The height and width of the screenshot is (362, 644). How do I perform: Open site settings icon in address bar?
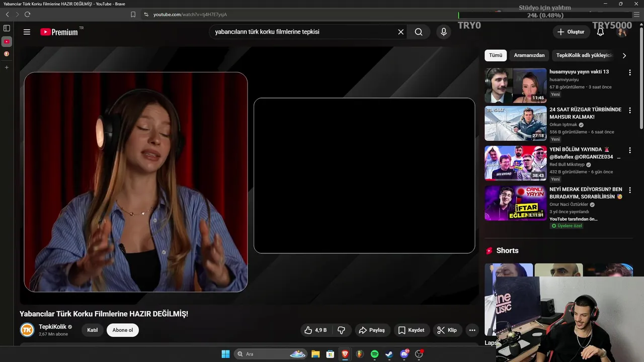pos(146,15)
